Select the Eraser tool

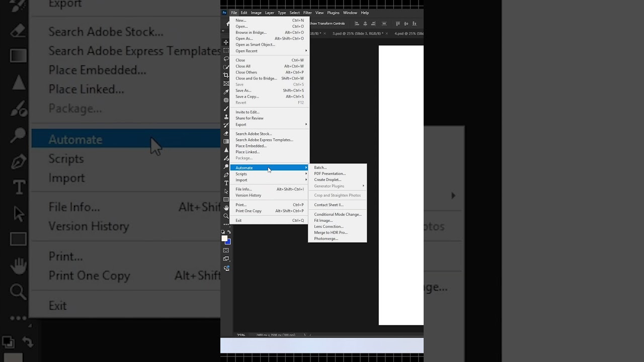click(x=226, y=133)
